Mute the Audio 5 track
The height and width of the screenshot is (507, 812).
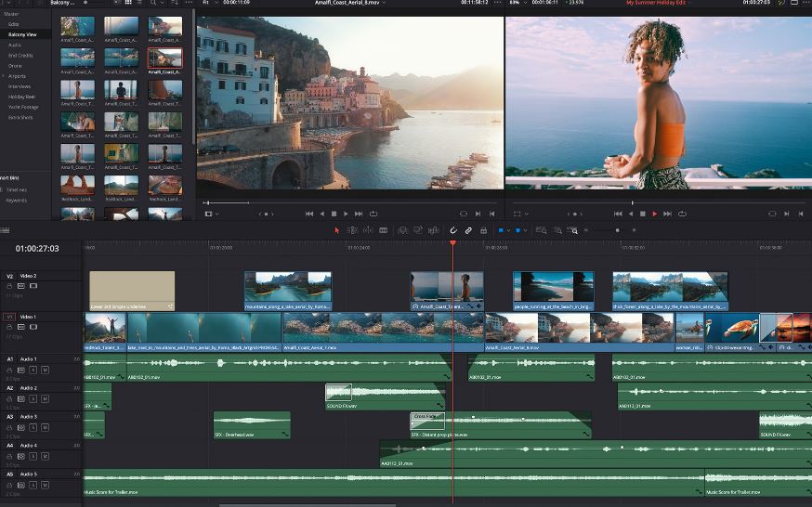pos(45,486)
